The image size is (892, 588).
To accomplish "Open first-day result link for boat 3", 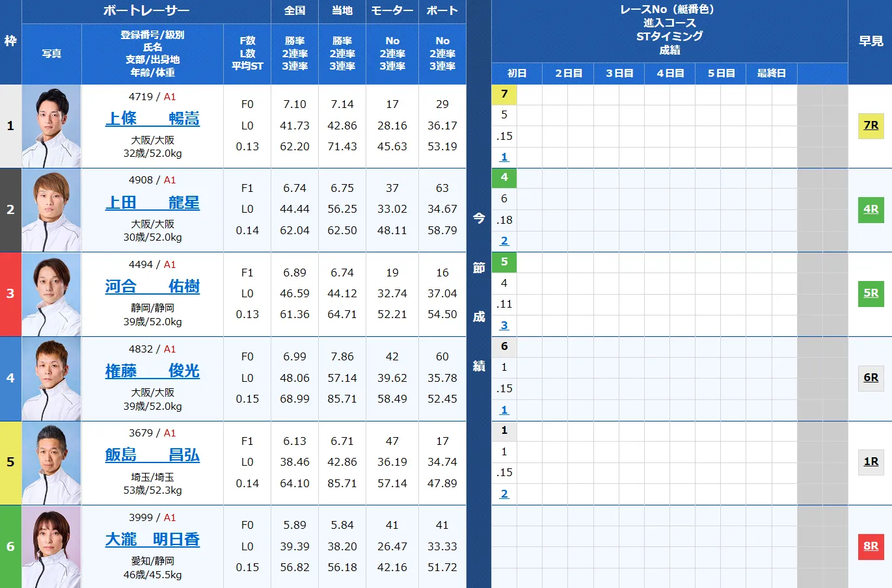I will [504, 326].
